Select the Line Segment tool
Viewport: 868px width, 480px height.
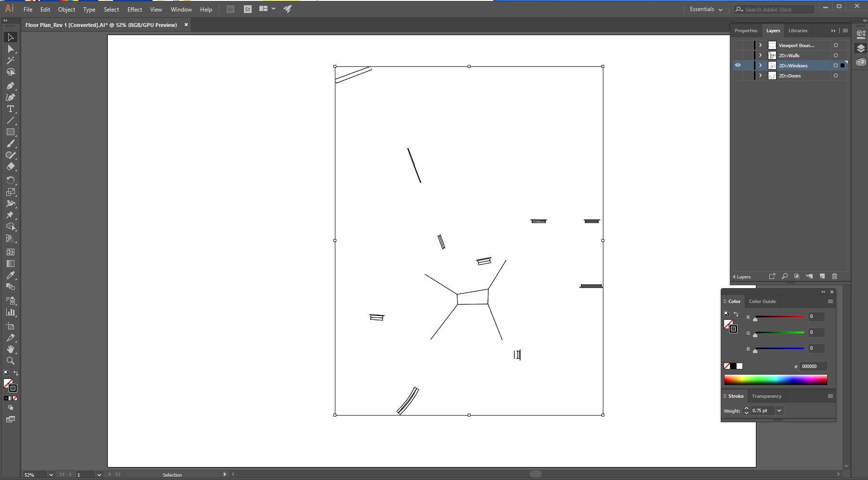coord(11,121)
